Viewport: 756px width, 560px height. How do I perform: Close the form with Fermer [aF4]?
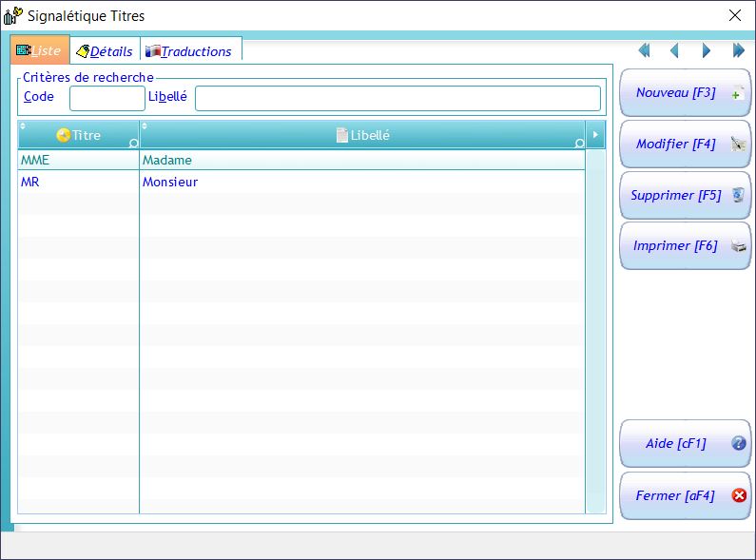(685, 495)
